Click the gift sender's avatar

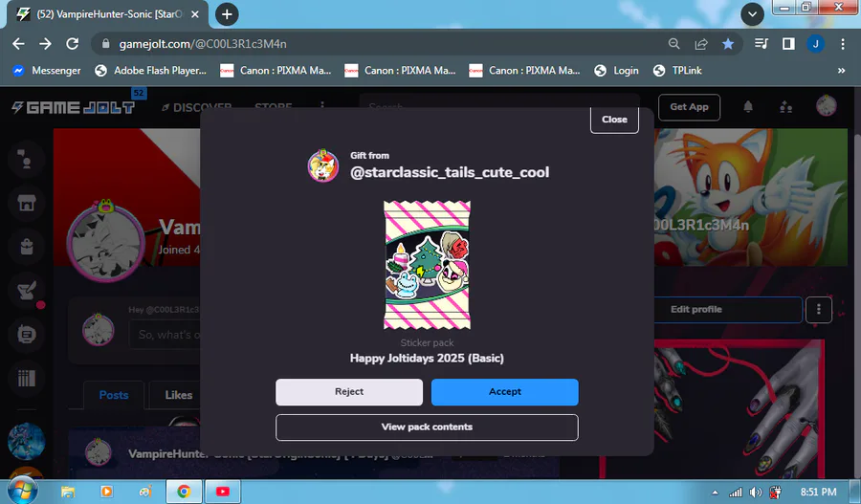tap(323, 165)
